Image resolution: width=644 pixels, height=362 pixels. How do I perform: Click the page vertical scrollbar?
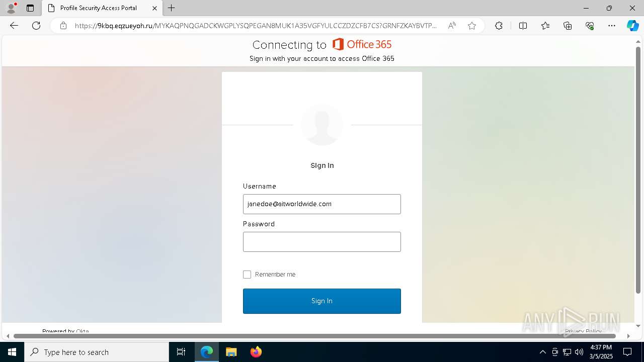tap(638, 170)
